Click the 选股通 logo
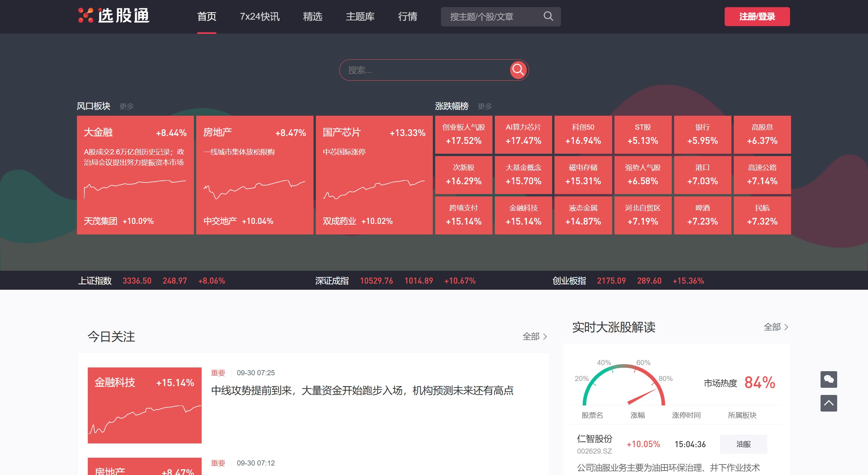Image resolution: width=868 pixels, height=475 pixels. pyautogui.click(x=114, y=16)
